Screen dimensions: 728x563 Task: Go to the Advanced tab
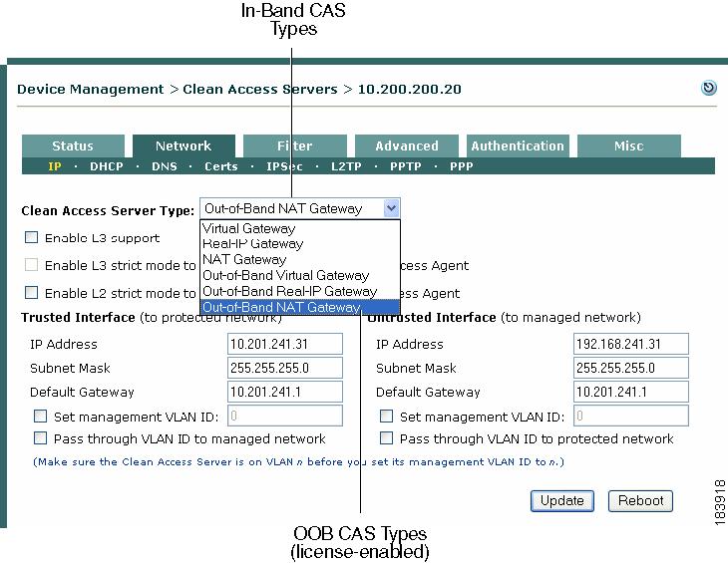click(x=407, y=145)
